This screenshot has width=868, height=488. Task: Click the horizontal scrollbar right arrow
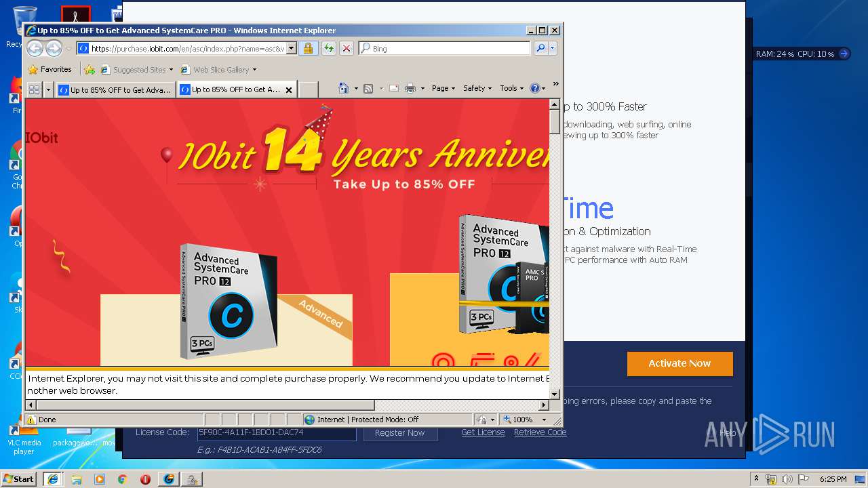544,405
